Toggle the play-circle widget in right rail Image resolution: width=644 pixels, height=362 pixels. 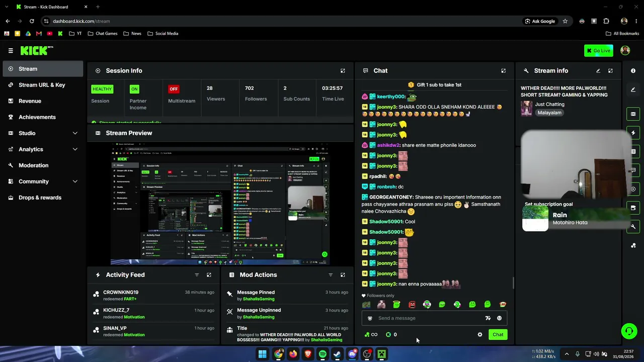tap(633, 189)
